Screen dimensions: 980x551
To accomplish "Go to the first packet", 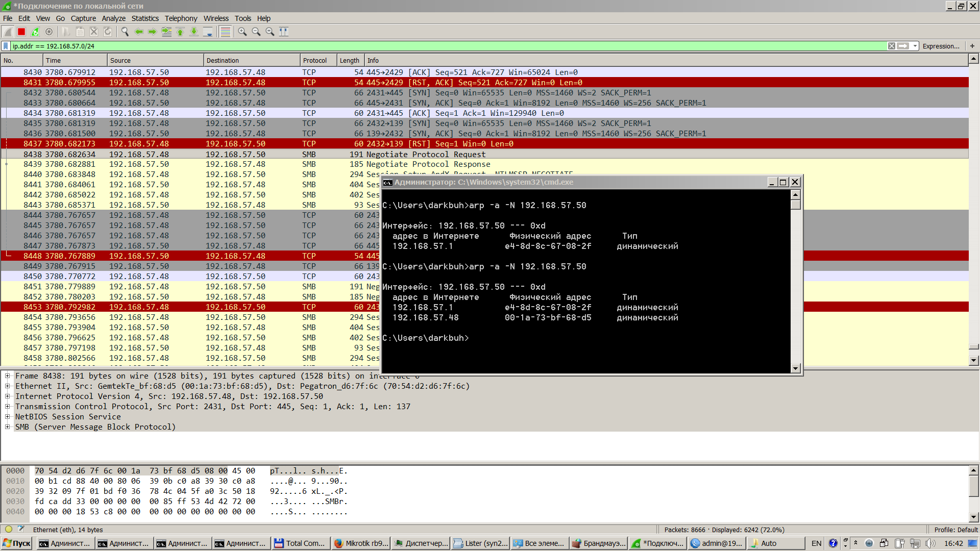I will [x=180, y=32].
